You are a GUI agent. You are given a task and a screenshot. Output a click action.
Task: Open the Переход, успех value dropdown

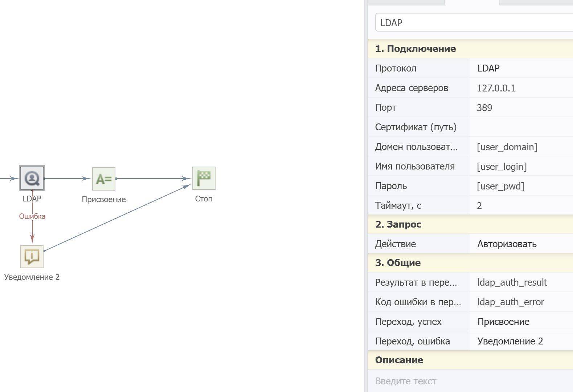(x=521, y=322)
